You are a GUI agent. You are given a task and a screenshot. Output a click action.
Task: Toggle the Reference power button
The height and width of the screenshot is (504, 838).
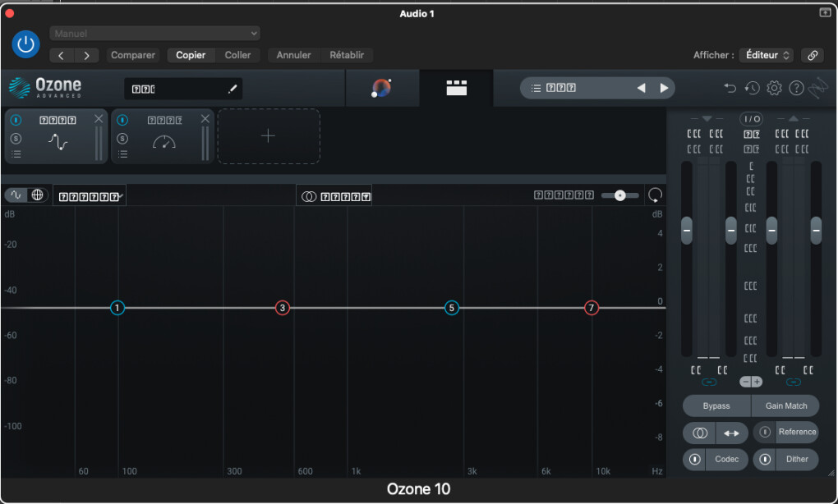point(765,432)
